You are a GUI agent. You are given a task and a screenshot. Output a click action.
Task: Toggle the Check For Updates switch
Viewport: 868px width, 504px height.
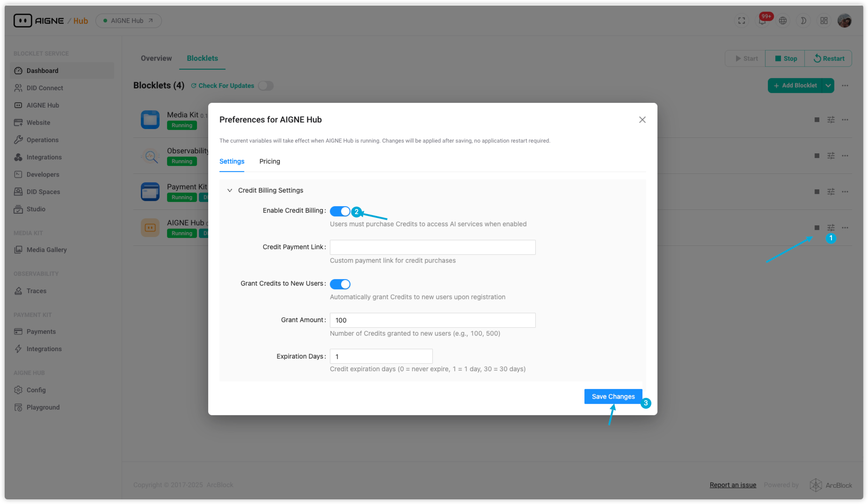[266, 86]
